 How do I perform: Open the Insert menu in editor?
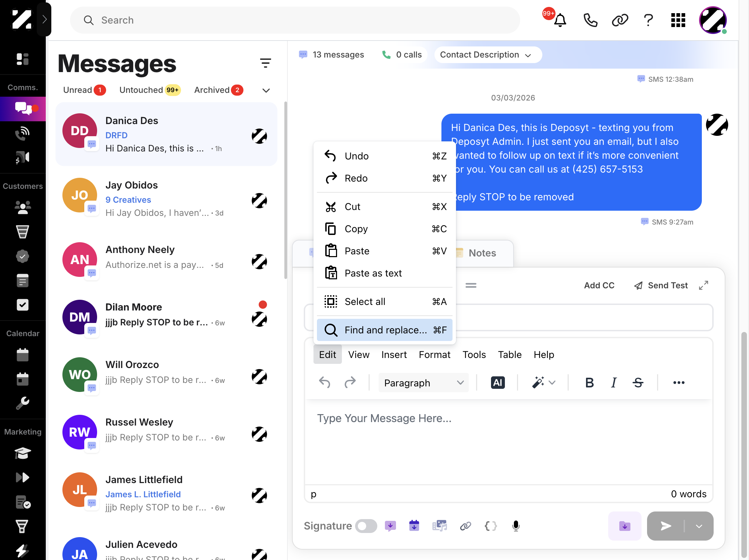point(394,355)
